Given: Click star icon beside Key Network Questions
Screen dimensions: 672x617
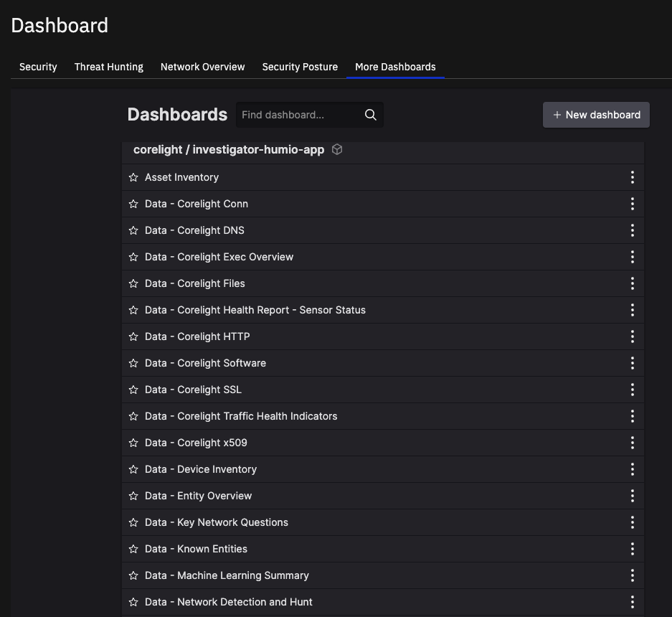Looking at the screenshot, I should pyautogui.click(x=133, y=523).
